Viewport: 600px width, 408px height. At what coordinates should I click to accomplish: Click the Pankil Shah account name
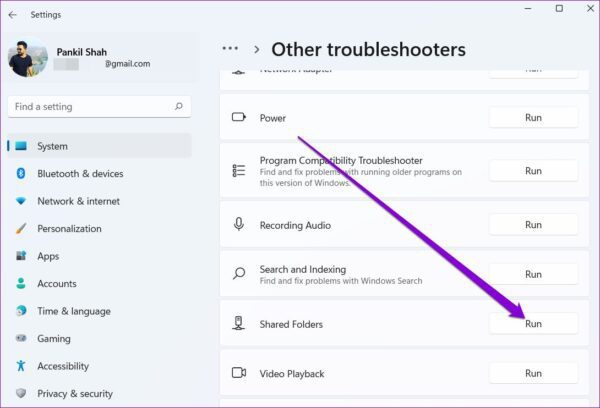click(82, 52)
